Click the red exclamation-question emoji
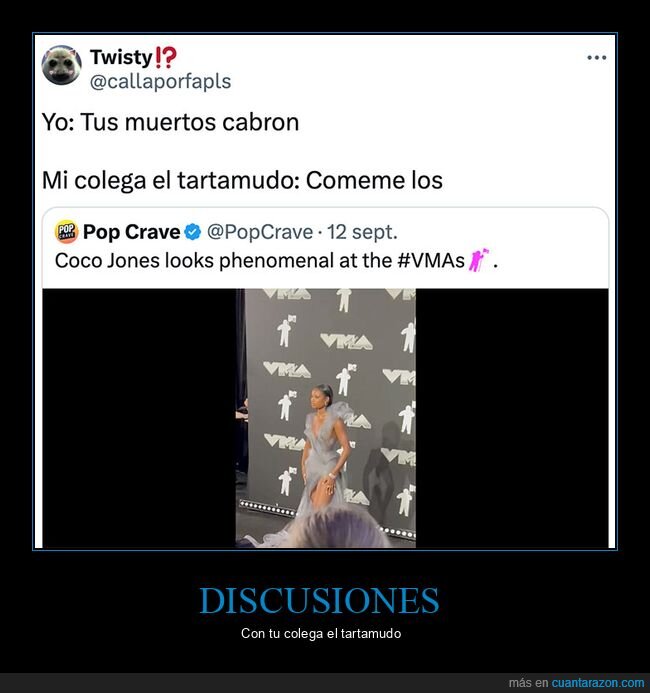Screen dimensions: 650x693 click(x=166, y=57)
